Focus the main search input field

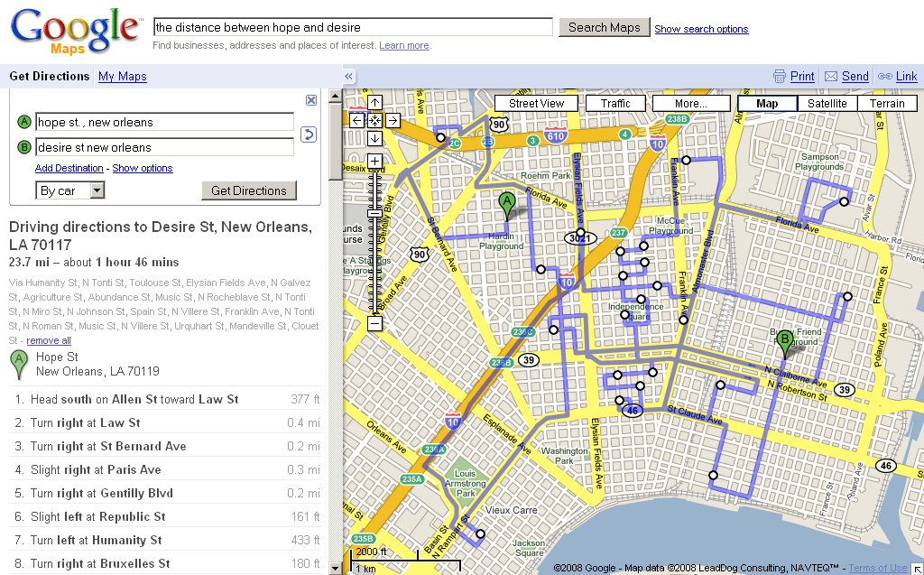coord(353,27)
